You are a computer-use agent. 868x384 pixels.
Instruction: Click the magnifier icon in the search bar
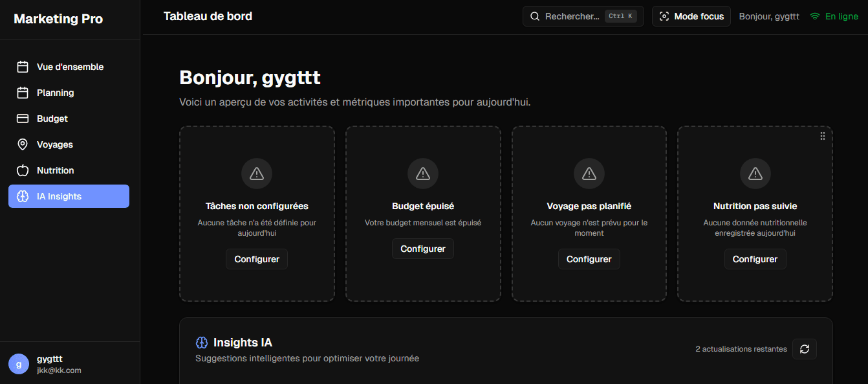click(535, 16)
